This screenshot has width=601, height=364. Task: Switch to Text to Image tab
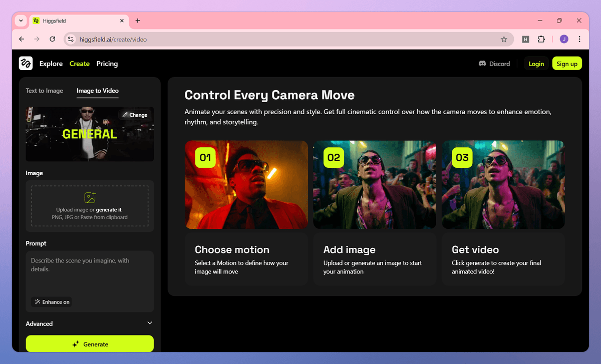click(45, 91)
